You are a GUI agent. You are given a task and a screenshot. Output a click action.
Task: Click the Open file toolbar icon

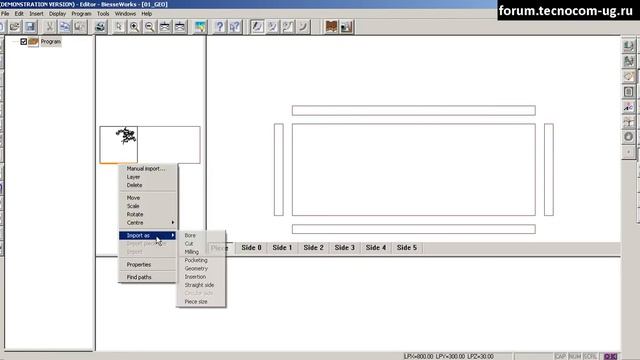pos(15,27)
